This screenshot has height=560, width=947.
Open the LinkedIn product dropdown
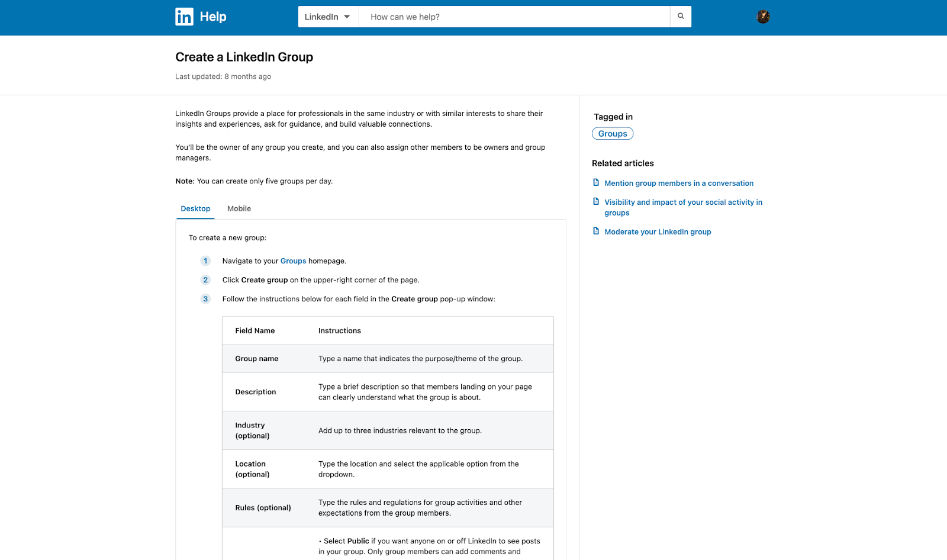click(x=328, y=17)
